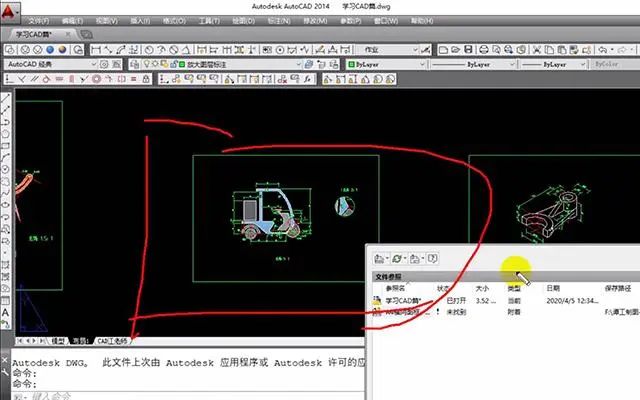This screenshot has height=400, width=640.
Task: Click the Cut scissors icon
Action: 537,50
